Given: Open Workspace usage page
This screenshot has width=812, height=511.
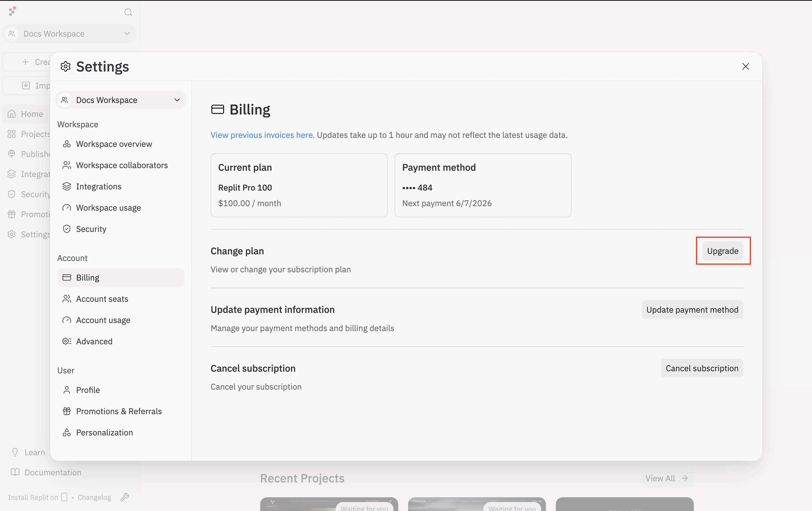Looking at the screenshot, I should click(121, 208).
